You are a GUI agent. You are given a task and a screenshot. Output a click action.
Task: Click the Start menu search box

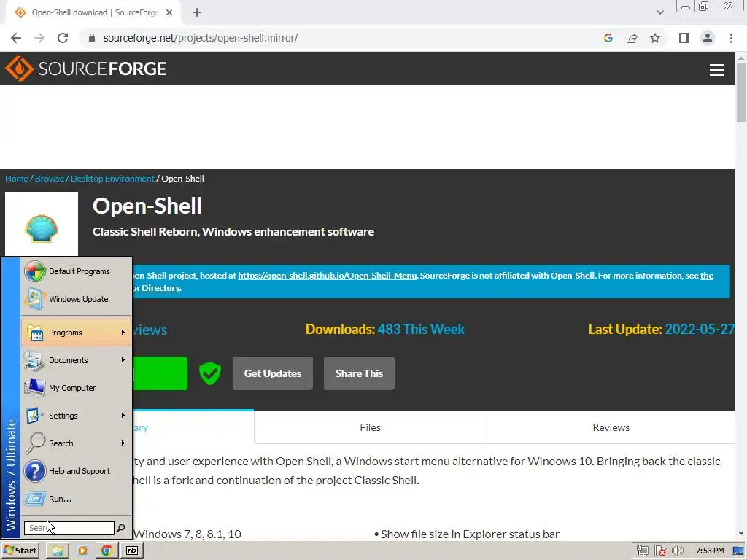(69, 528)
